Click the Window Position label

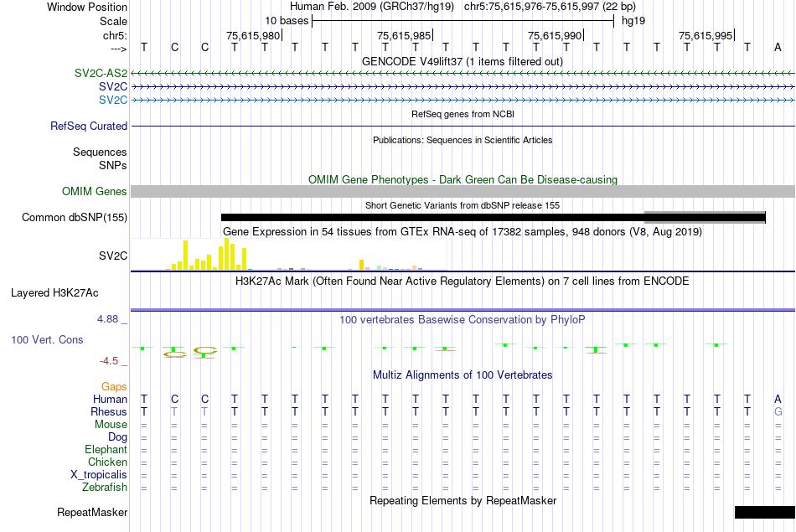87,7
